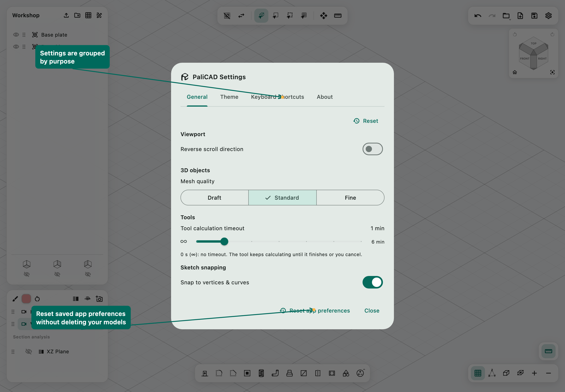565x392 pixels.
Task: Click Reset app preferences
Action: click(x=315, y=310)
